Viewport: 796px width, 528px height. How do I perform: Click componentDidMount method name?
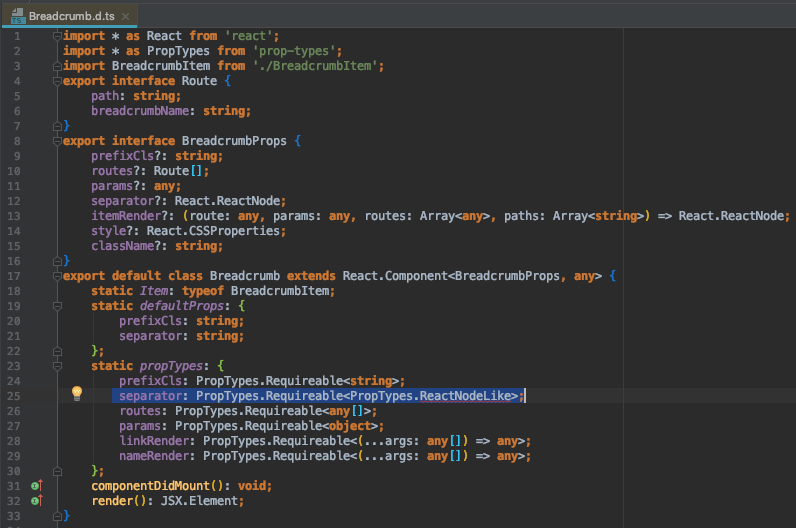tap(150, 486)
